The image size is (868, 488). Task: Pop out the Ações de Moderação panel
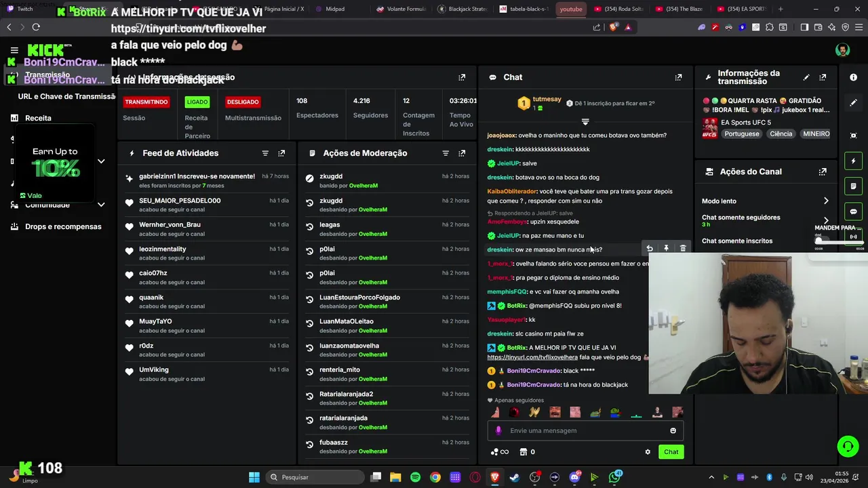pos(462,153)
